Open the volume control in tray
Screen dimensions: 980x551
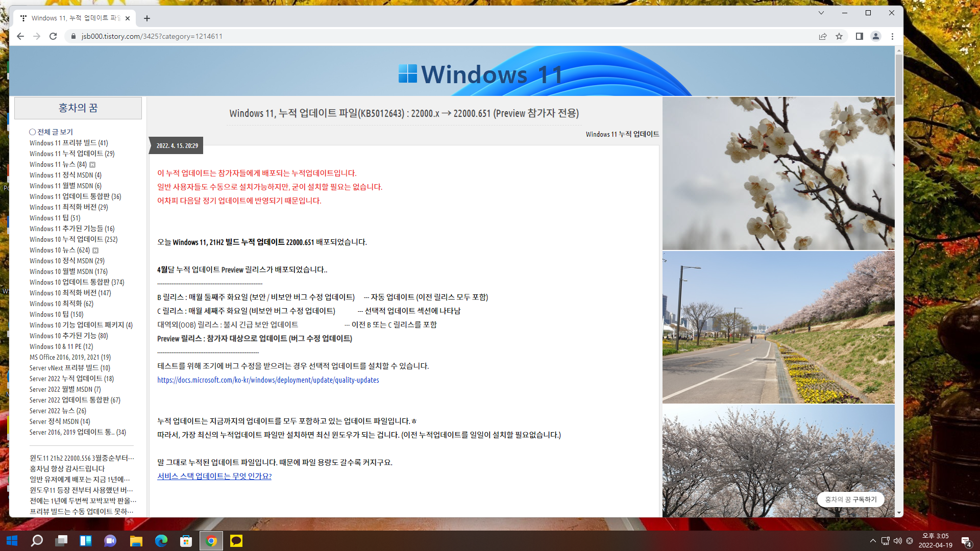(898, 541)
